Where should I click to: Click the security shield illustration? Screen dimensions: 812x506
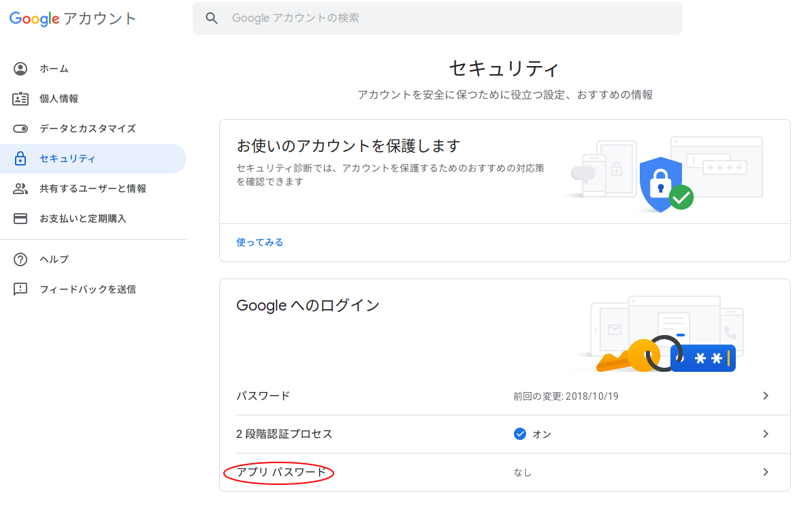click(x=666, y=184)
